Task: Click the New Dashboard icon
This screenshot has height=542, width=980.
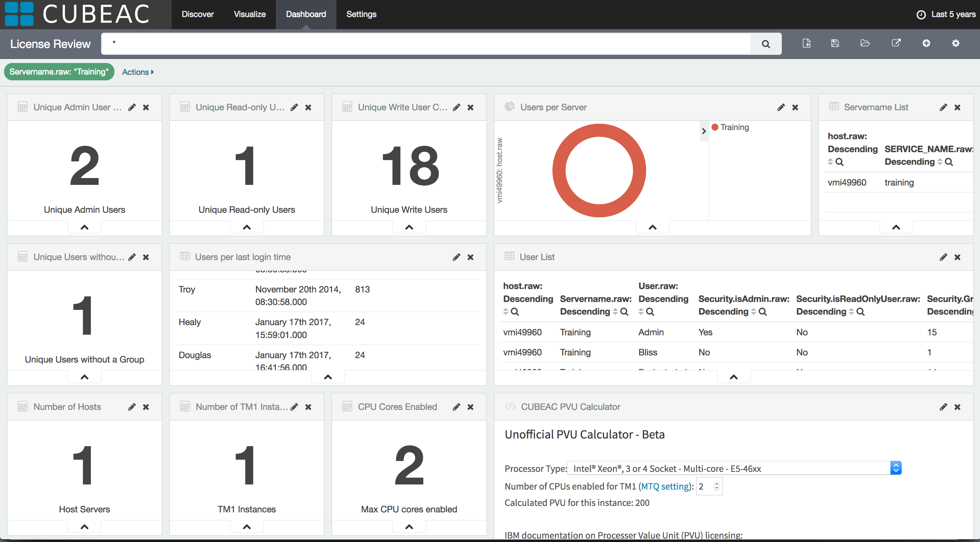Action: (x=806, y=43)
